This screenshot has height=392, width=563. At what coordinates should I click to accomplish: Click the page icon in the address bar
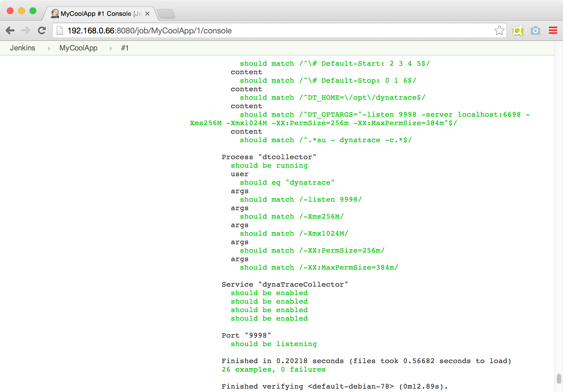pos(60,30)
